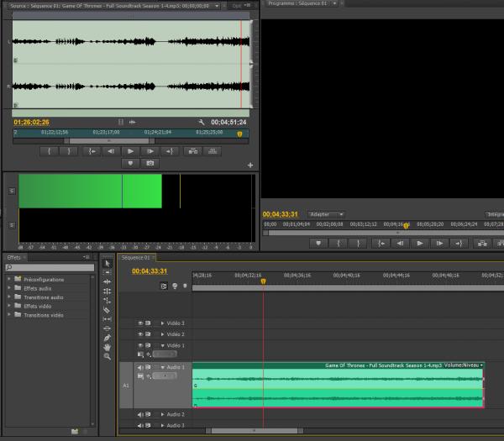Viewport: 504px width, 441px height.
Task: Add marker in the Program monitor
Action: click(318, 244)
